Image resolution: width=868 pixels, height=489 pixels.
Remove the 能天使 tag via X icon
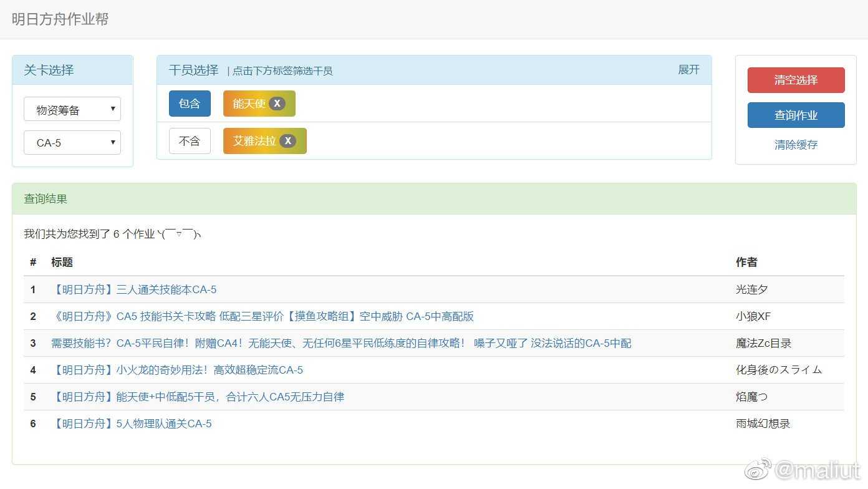pyautogui.click(x=277, y=104)
